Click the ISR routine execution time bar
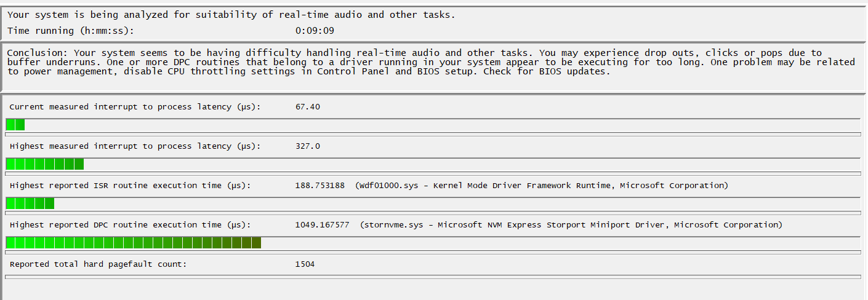 coord(433,203)
